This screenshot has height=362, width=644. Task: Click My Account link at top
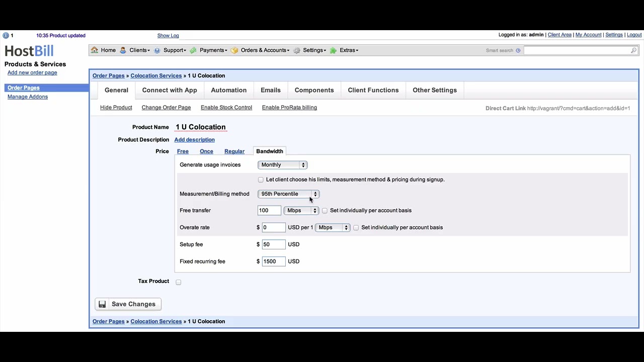click(x=588, y=35)
